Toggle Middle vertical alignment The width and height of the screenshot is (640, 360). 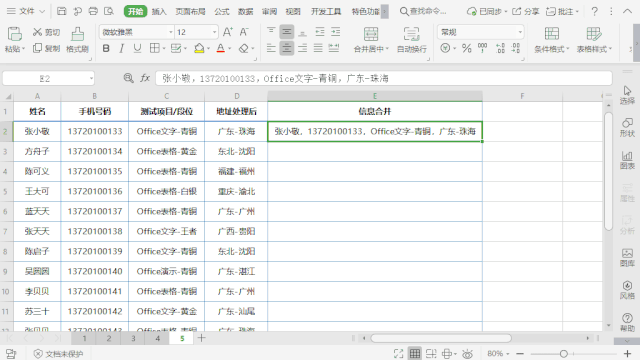click(287, 31)
